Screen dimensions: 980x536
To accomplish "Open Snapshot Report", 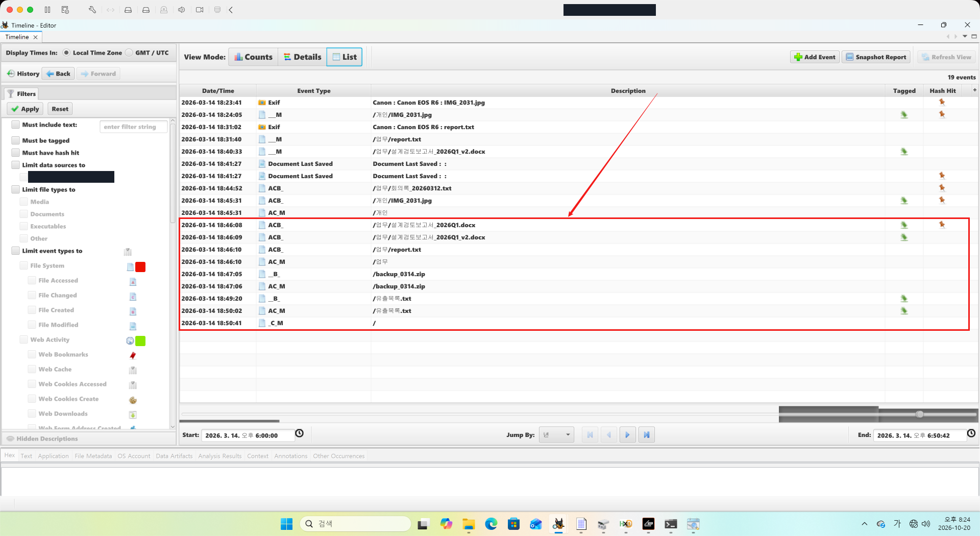I will click(876, 57).
